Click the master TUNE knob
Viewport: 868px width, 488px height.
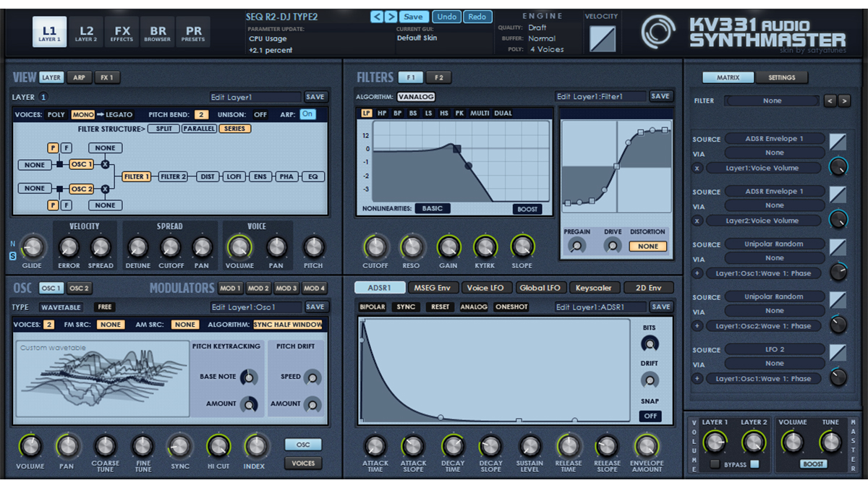pyautogui.click(x=830, y=442)
